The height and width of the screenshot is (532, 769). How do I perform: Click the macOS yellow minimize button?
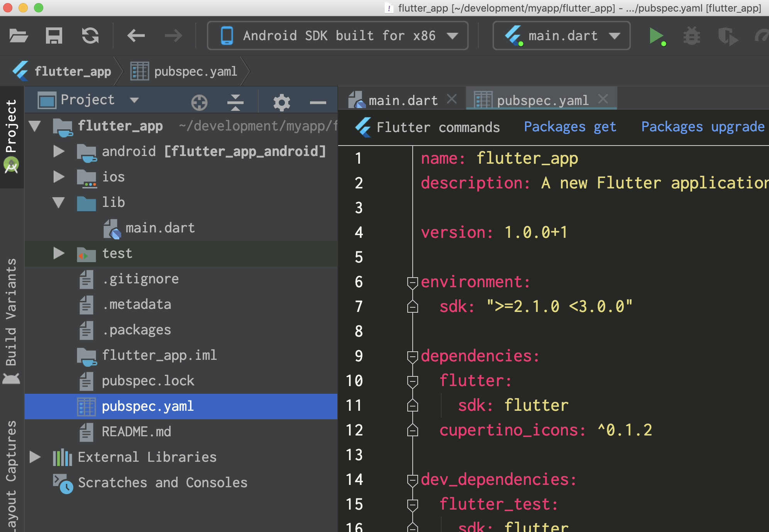(23, 8)
